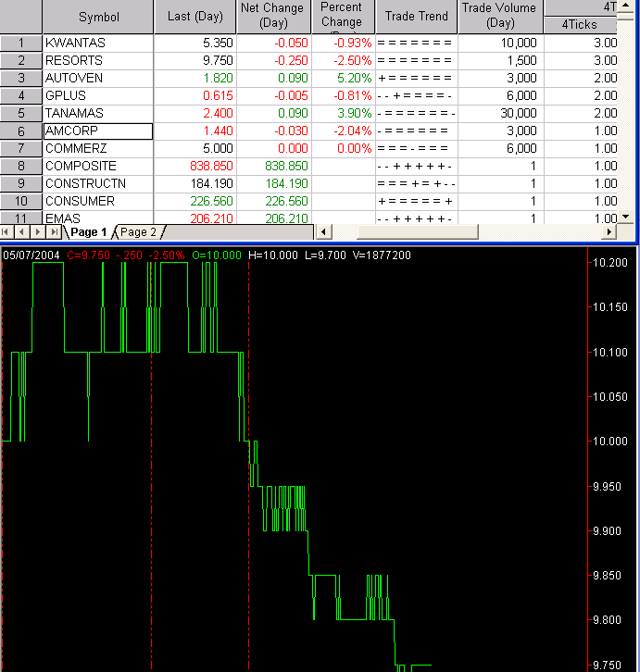Switch to Page 1 tab
This screenshot has width=640, height=672.
coord(88,231)
